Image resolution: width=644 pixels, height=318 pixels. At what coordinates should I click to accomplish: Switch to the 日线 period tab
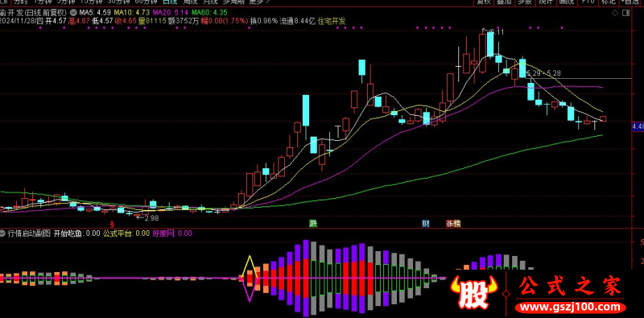point(170,2)
